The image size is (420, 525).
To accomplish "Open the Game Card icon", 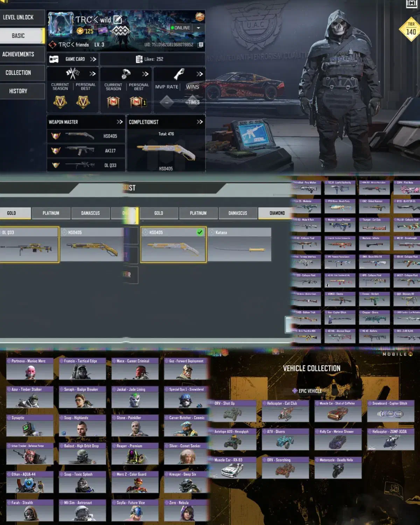I will click(x=54, y=59).
